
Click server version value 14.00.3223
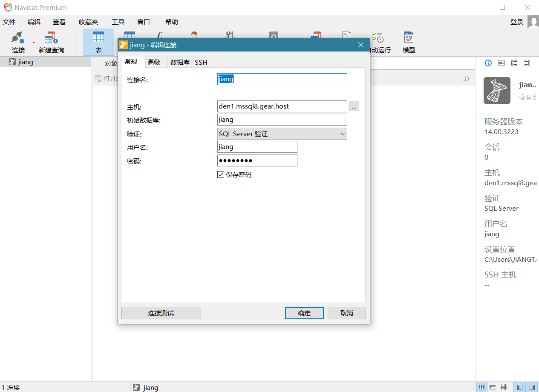coord(502,132)
